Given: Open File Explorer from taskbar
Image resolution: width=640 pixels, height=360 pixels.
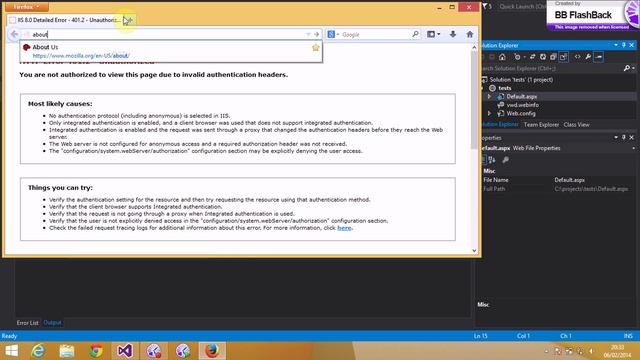Looking at the screenshot, I should 67,351.
